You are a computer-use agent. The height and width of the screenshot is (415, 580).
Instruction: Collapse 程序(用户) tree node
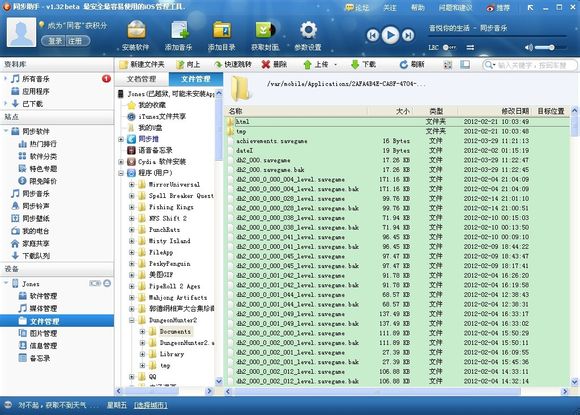(x=121, y=173)
